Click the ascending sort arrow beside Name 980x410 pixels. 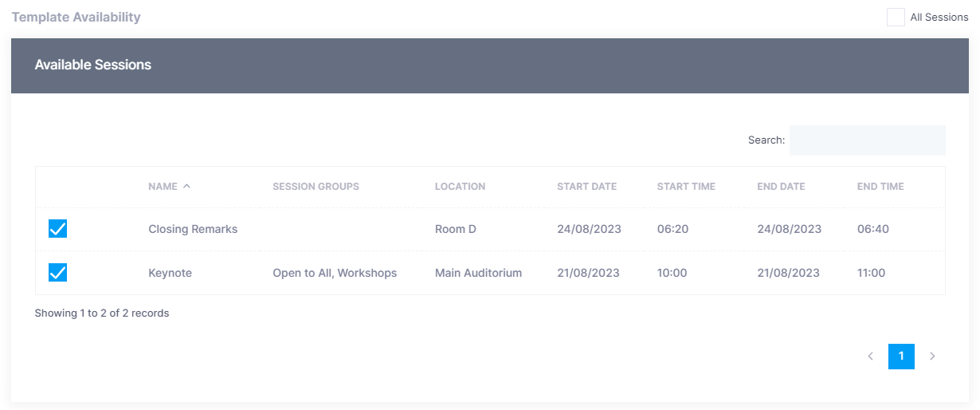click(x=187, y=187)
